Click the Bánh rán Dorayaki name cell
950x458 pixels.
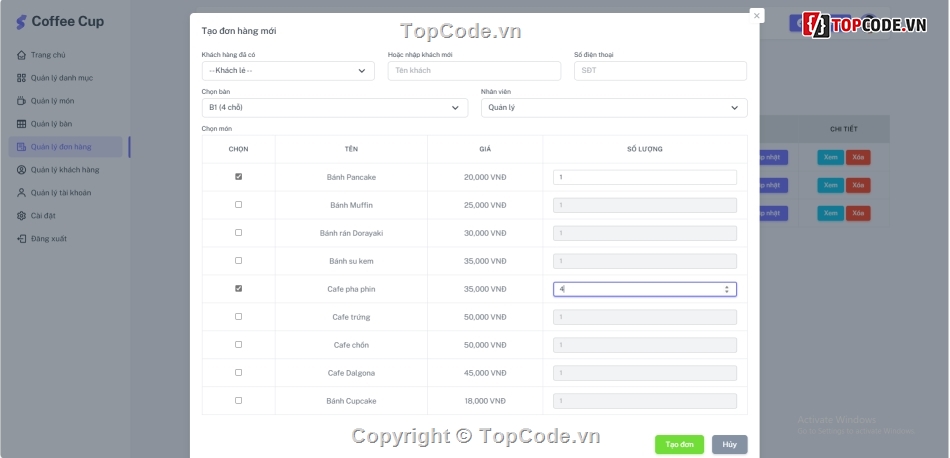pos(351,233)
